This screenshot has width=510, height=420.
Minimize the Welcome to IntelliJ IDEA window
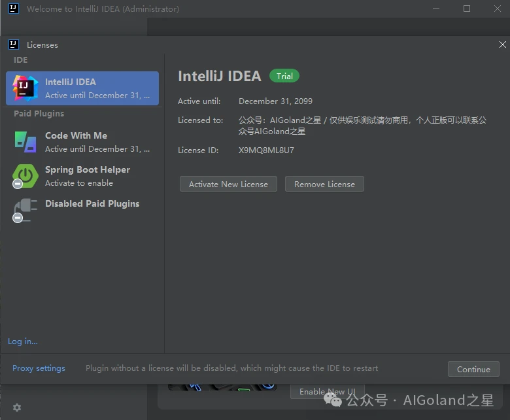point(436,9)
